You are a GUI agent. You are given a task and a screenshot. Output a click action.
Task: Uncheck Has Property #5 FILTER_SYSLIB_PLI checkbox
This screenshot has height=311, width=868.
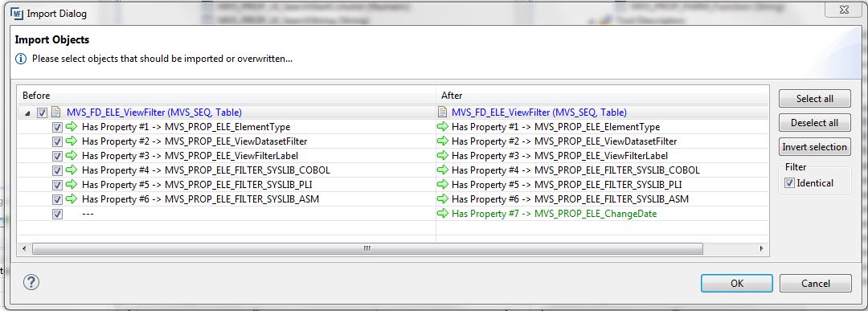(x=57, y=185)
